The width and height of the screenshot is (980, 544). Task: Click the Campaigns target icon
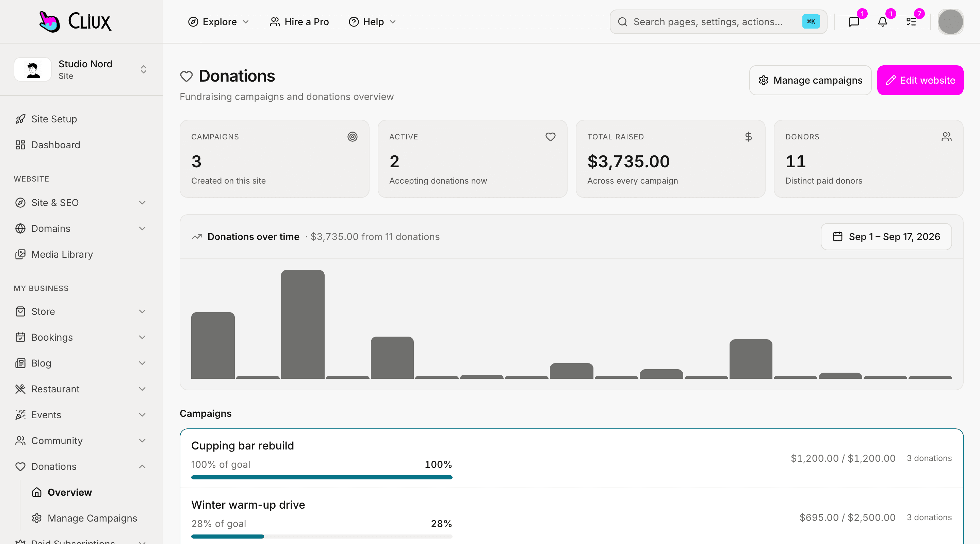(x=352, y=136)
